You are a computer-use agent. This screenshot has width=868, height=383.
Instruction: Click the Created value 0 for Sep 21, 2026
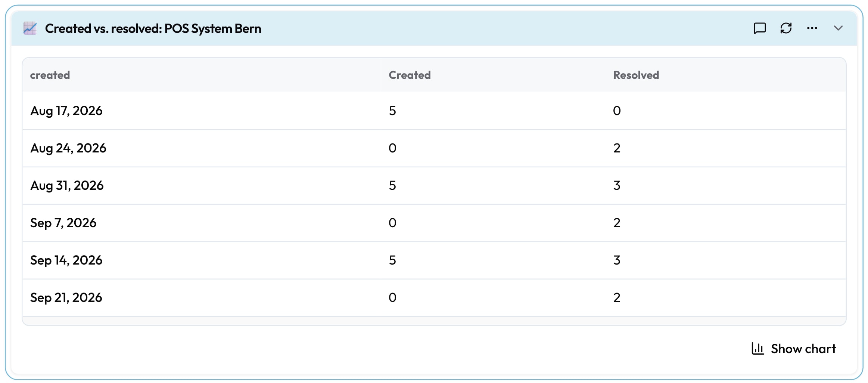(x=392, y=297)
